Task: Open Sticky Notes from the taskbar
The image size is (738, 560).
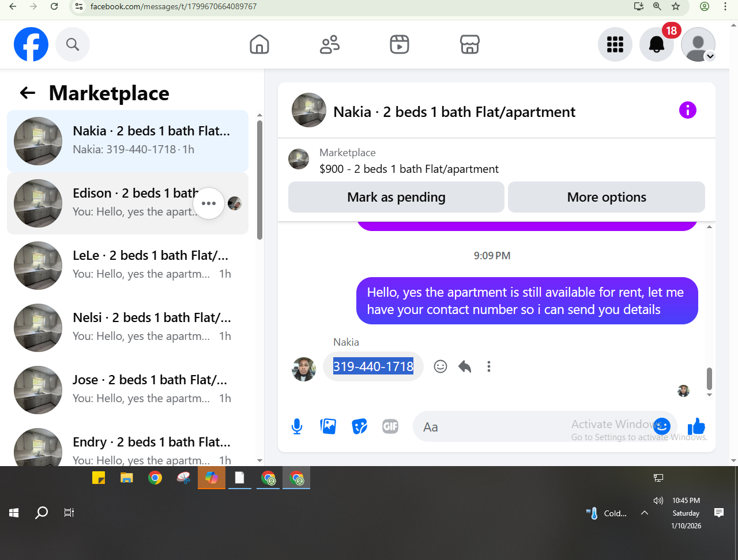Action: click(99, 478)
